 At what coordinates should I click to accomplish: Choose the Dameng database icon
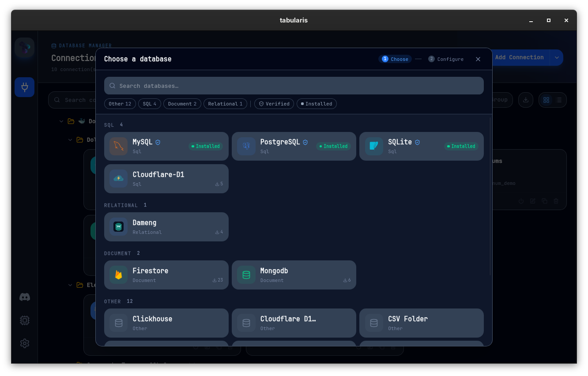(x=118, y=227)
